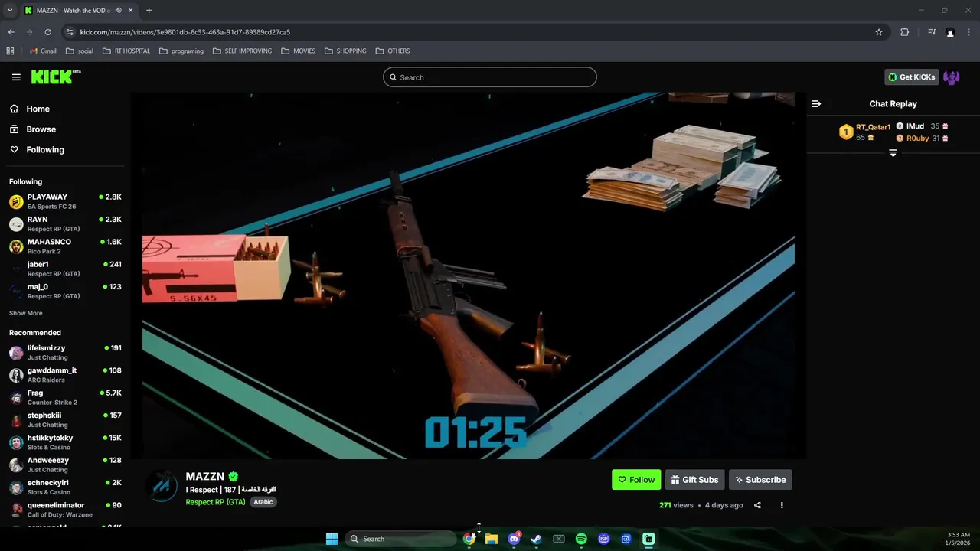
Task: Click the Gift Subs button
Action: click(x=694, y=480)
